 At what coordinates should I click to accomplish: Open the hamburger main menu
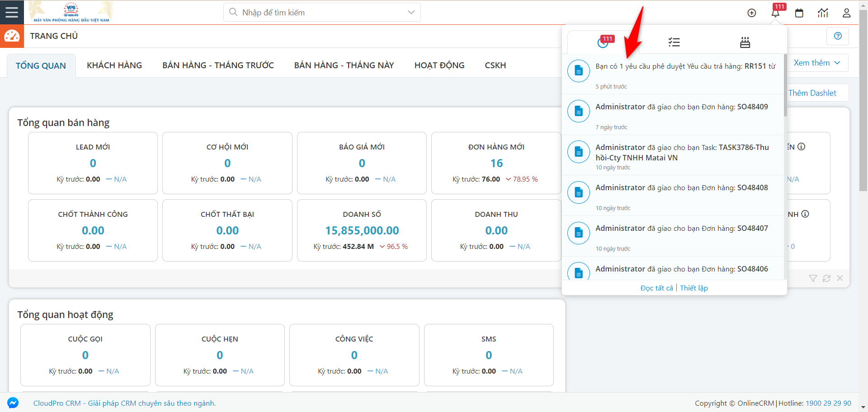(x=12, y=12)
